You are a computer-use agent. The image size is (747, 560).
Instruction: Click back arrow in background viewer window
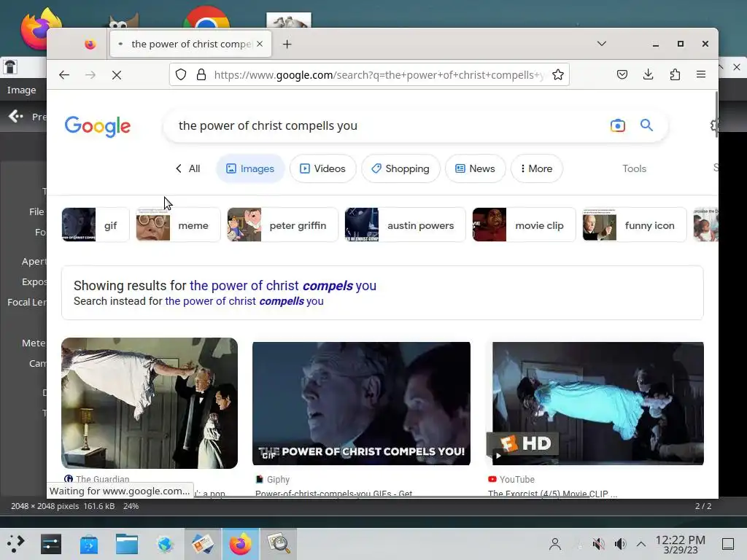[x=16, y=116]
